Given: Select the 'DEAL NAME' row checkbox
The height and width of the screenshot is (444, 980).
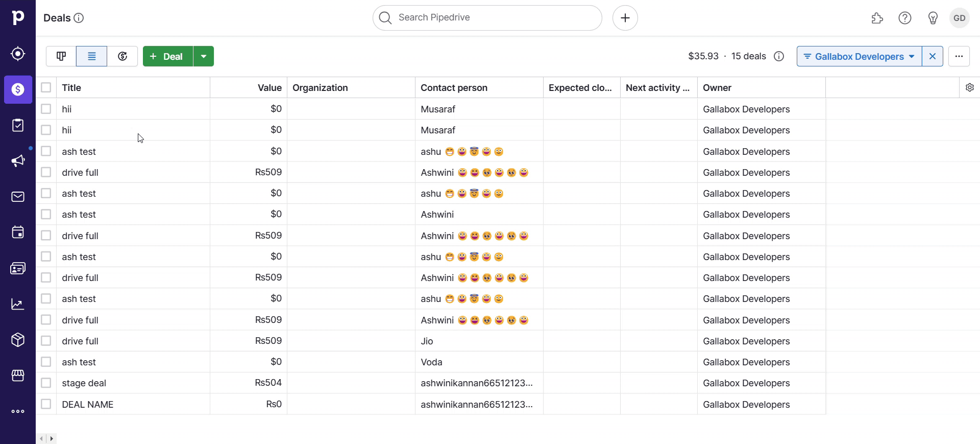Looking at the screenshot, I should (46, 404).
